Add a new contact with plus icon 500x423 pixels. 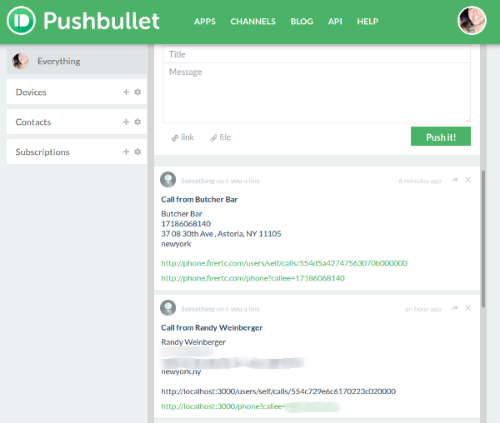(x=126, y=122)
